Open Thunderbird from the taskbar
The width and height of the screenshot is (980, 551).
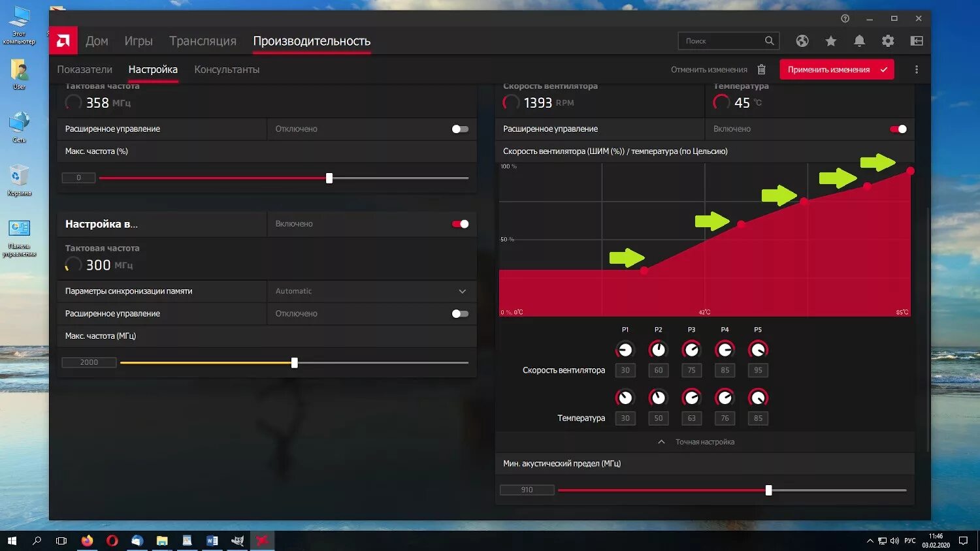click(x=137, y=541)
